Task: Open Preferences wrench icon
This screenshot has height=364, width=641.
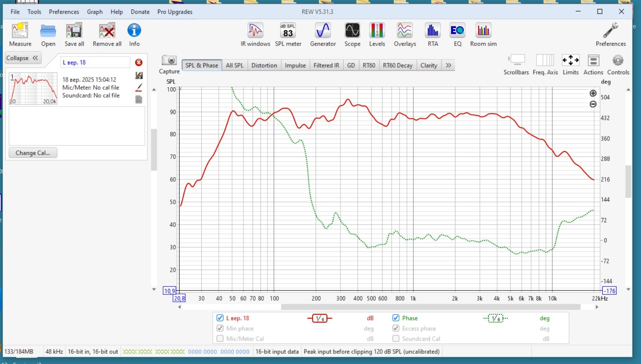Action: point(611,35)
